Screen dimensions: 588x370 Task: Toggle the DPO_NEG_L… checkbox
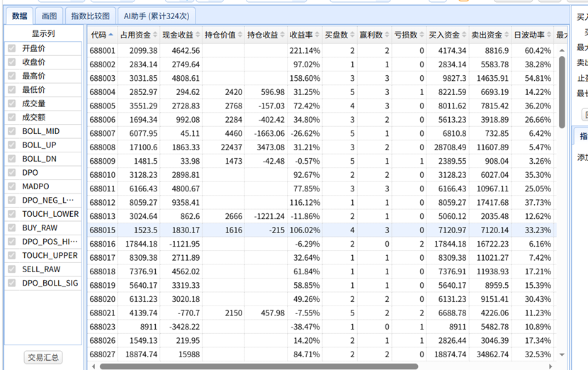coord(12,201)
